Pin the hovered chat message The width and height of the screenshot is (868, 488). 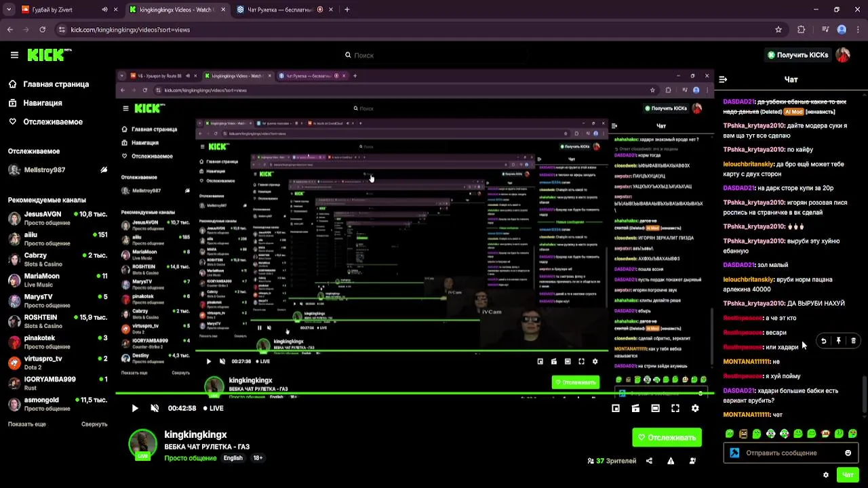tap(838, 341)
